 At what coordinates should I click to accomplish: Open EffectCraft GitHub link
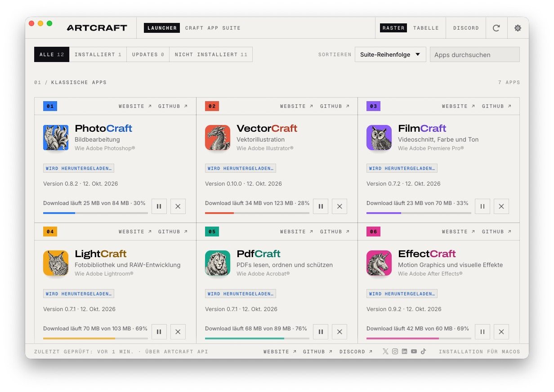click(x=496, y=232)
